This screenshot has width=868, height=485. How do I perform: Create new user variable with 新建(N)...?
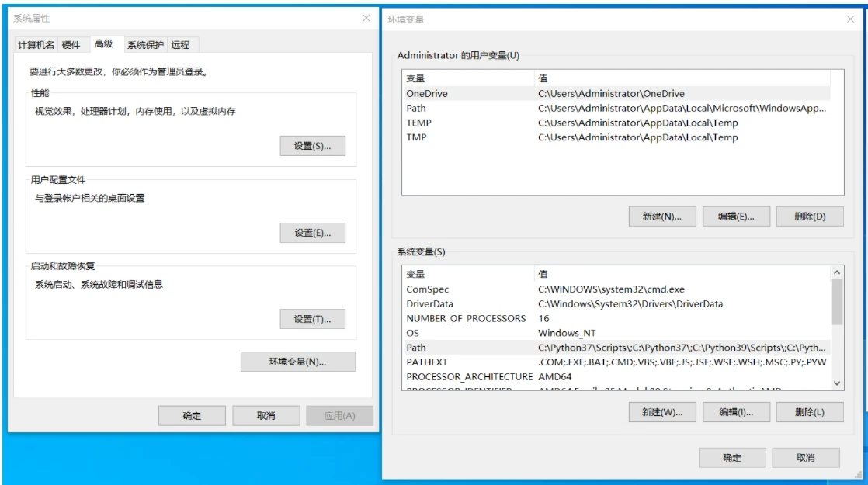661,217
